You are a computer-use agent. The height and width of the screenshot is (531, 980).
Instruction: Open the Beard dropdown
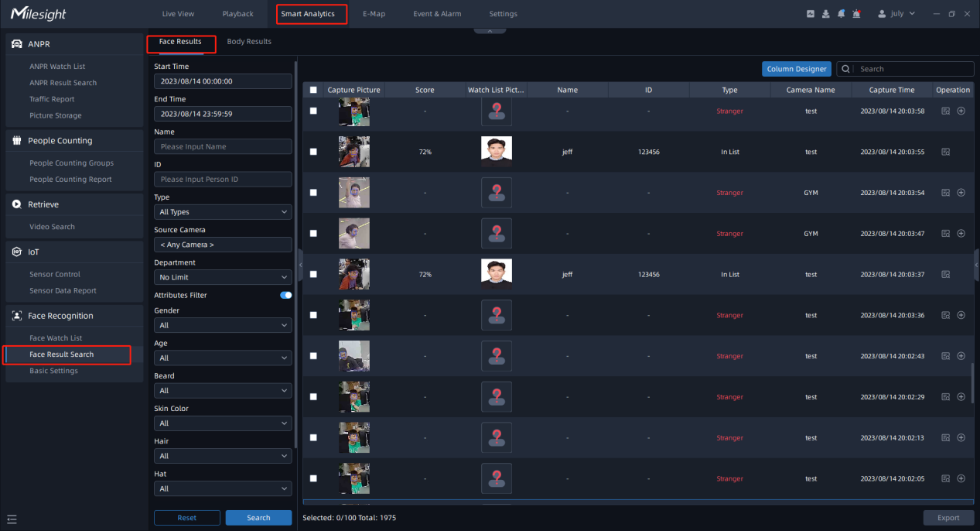click(223, 391)
